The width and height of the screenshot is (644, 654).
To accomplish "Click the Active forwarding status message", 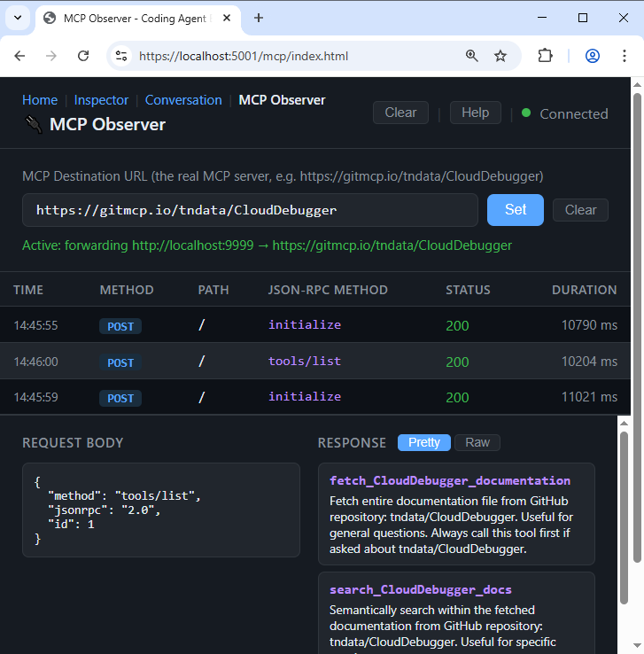I will [267, 245].
